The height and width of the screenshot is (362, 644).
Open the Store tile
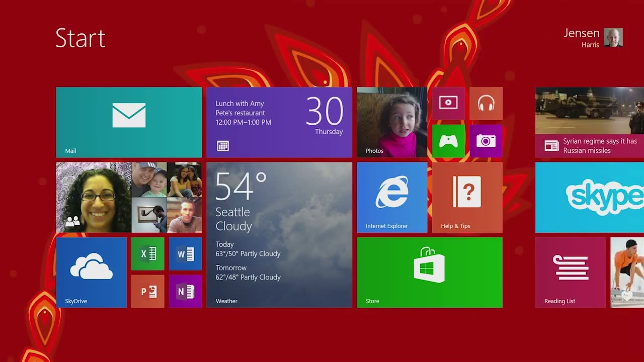click(x=430, y=273)
